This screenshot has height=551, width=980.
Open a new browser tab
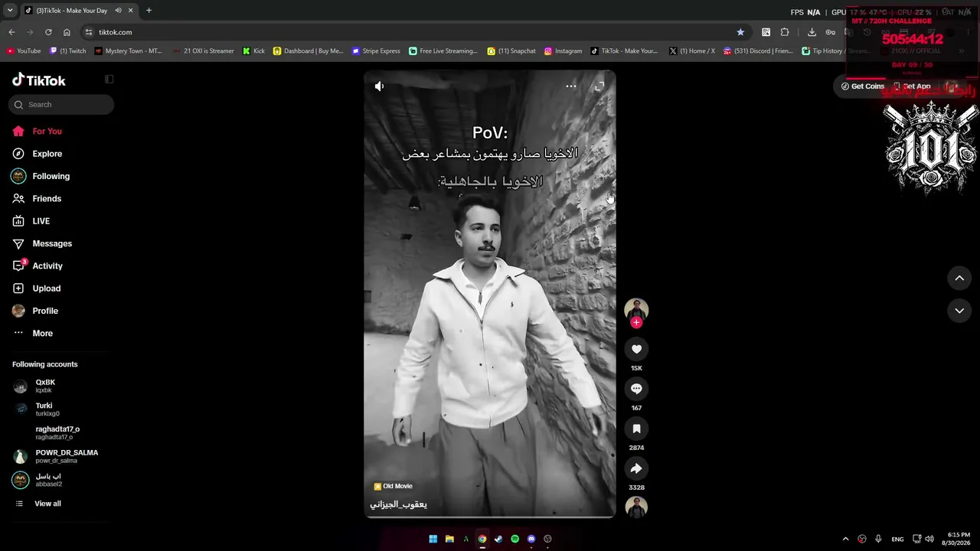(149, 11)
